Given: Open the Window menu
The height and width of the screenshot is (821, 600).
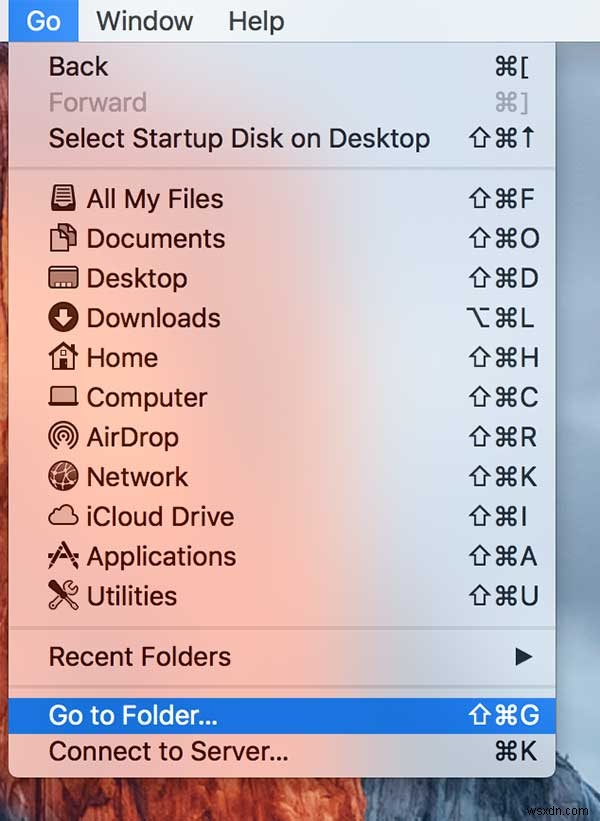Looking at the screenshot, I should coord(143,21).
